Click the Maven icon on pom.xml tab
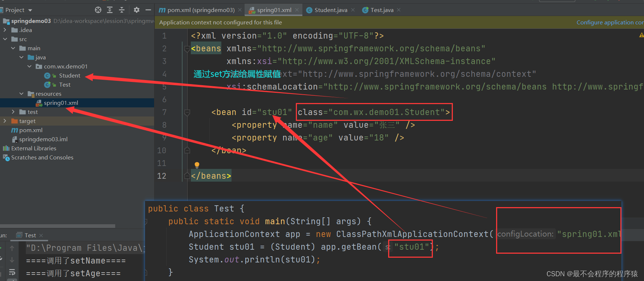This screenshot has width=644, height=281. [162, 10]
